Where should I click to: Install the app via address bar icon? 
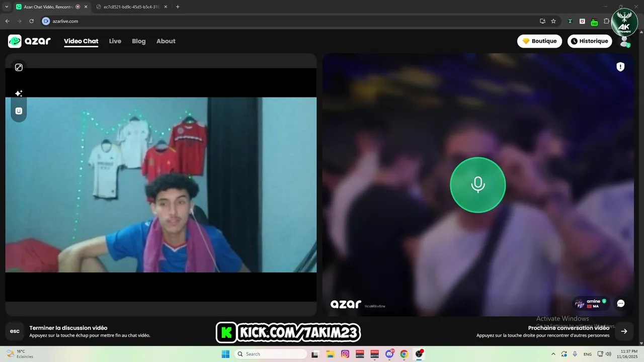click(542, 21)
